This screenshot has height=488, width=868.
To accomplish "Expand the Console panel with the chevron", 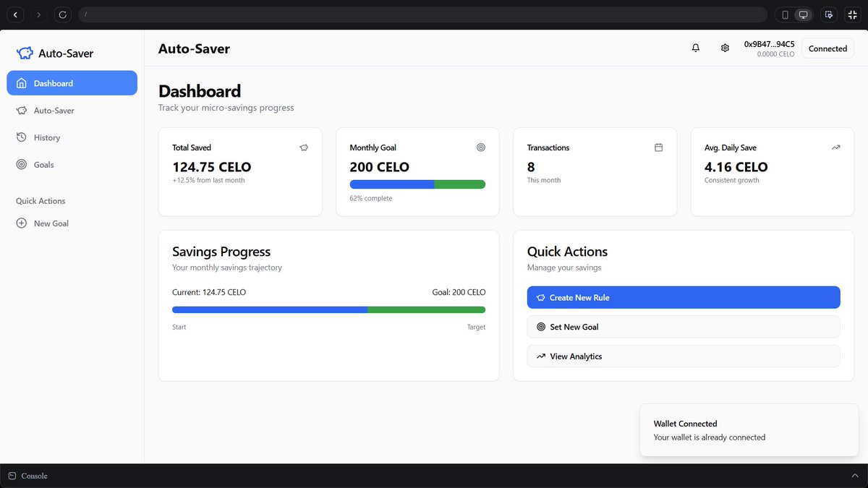I will pos(854,476).
